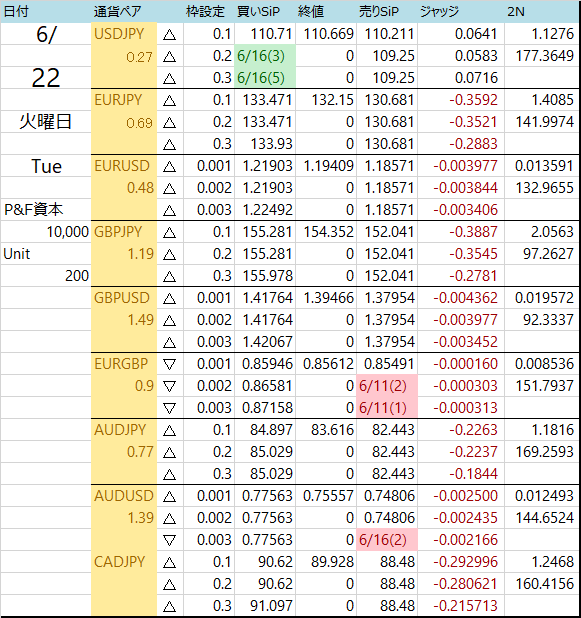This screenshot has width=581, height=618.
Task: Click the up triangle in USDJPY 0.1 row
Action: tap(169, 35)
